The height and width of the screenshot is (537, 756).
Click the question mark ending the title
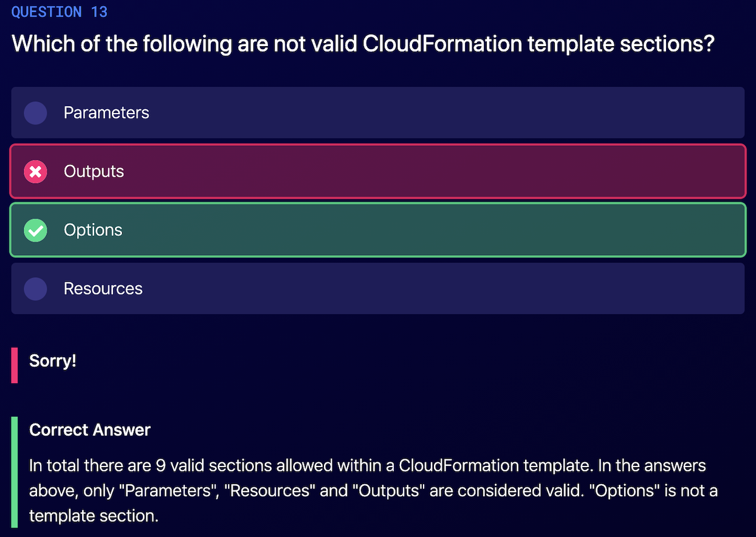pyautogui.click(x=707, y=44)
